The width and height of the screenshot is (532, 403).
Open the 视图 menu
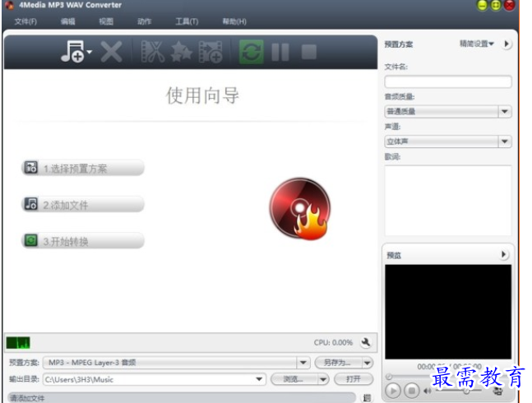(106, 21)
